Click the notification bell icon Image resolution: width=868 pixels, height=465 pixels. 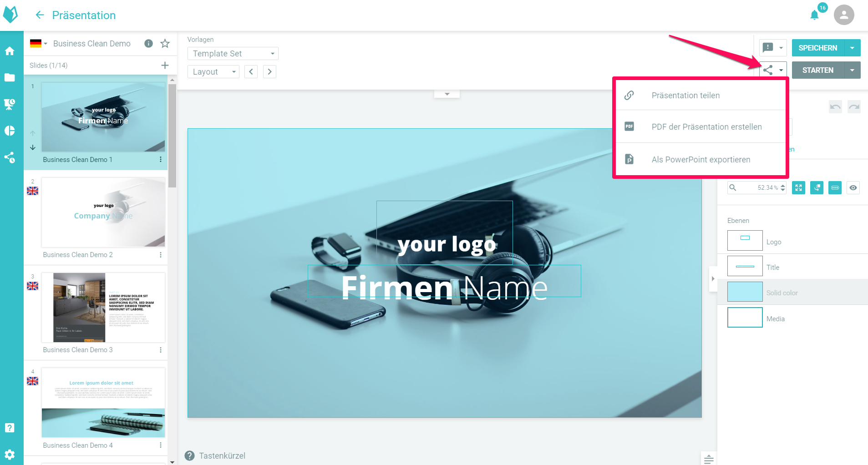(814, 15)
